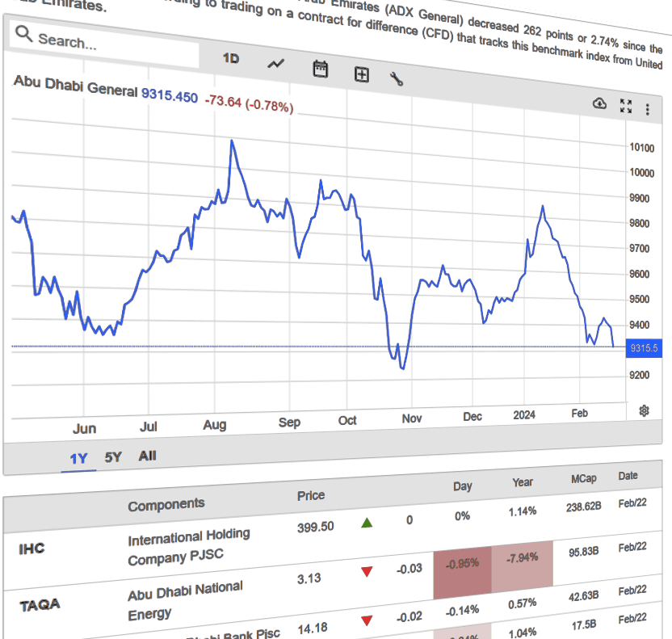This screenshot has width=672, height=639.
Task: Toggle fullscreen chart view icon
Action: [626, 106]
